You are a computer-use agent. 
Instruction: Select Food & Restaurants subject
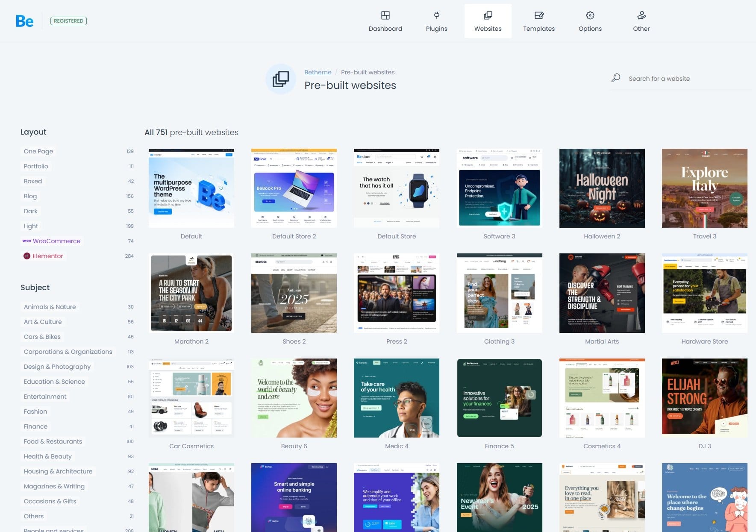[x=53, y=441]
